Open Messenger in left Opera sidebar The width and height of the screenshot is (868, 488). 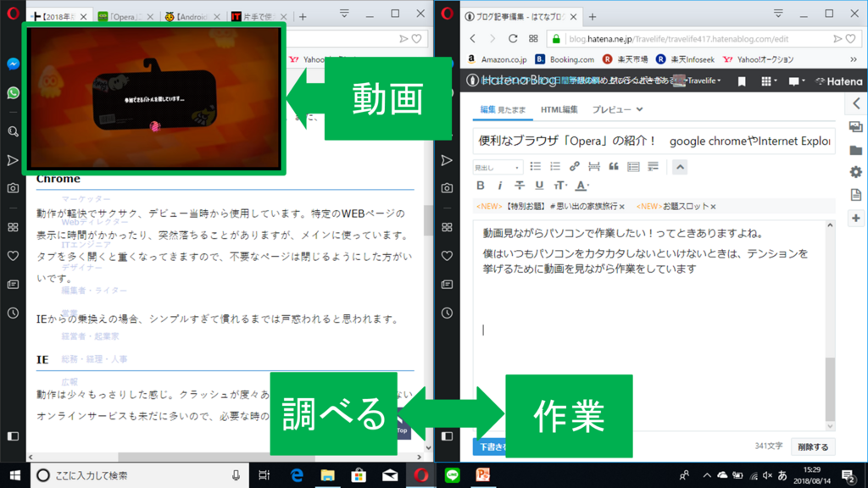point(14,64)
